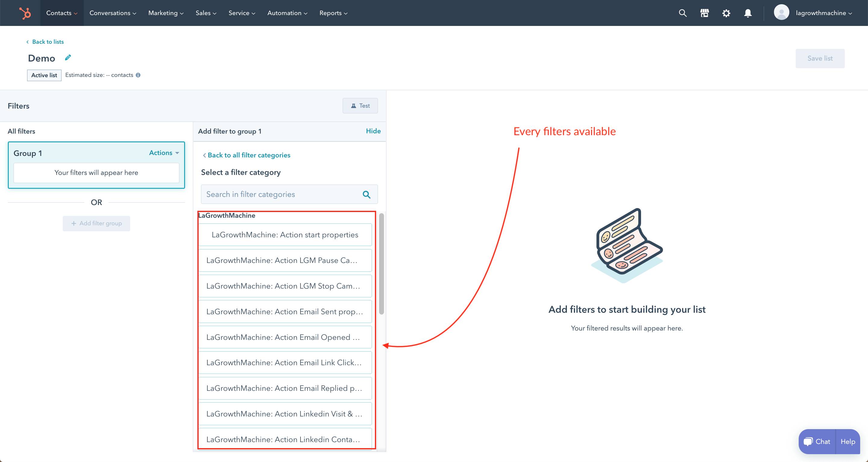Viewport: 868px width, 462px height.
Task: Click filter category search magnifier icon
Action: pyautogui.click(x=366, y=195)
